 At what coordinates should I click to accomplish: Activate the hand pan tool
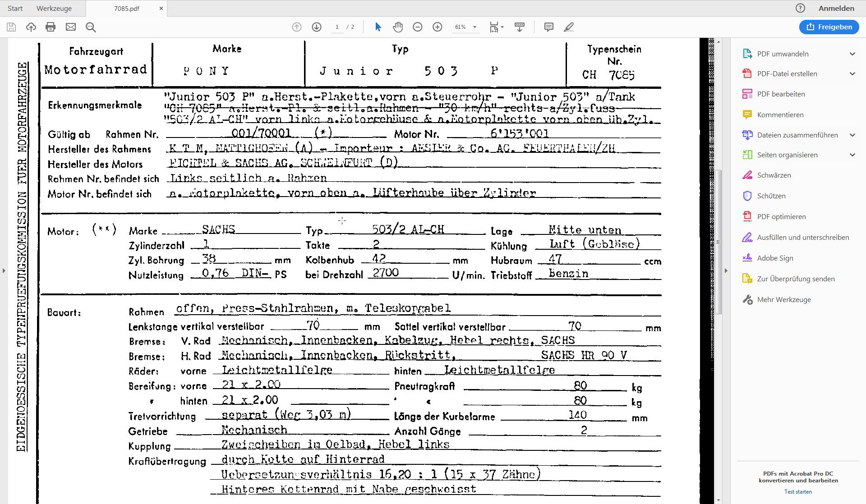coord(397,27)
